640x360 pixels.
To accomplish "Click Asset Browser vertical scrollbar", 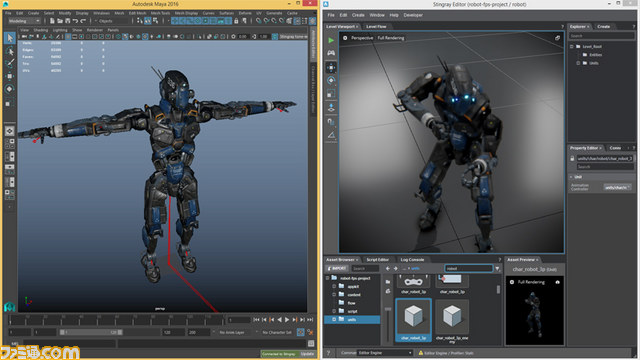I will (498, 289).
